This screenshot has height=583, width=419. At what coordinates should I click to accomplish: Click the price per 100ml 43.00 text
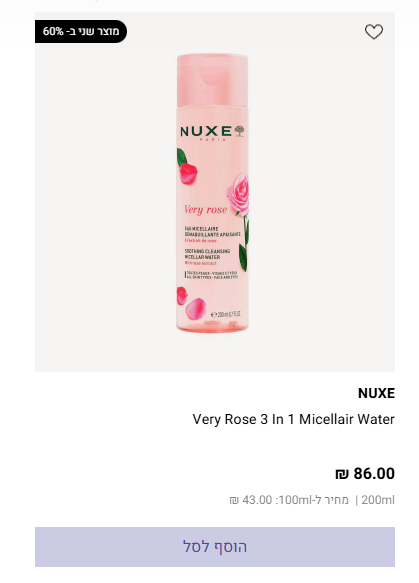pyautogui.click(x=289, y=500)
